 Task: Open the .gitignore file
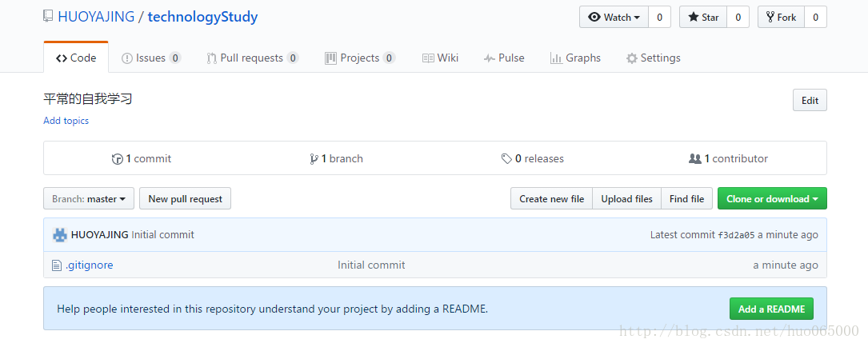(x=89, y=265)
